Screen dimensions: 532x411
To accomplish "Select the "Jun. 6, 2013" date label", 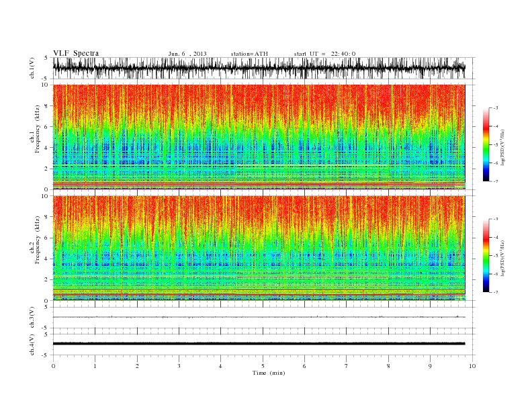I will pos(187,54).
